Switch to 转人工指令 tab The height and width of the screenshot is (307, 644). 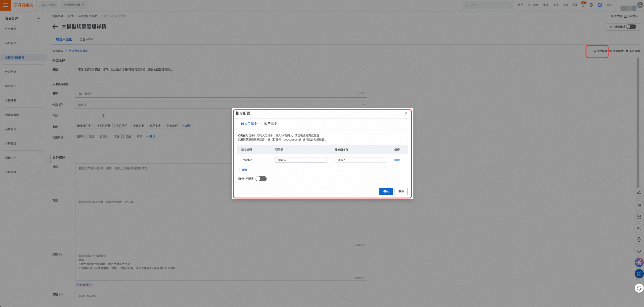(x=249, y=124)
